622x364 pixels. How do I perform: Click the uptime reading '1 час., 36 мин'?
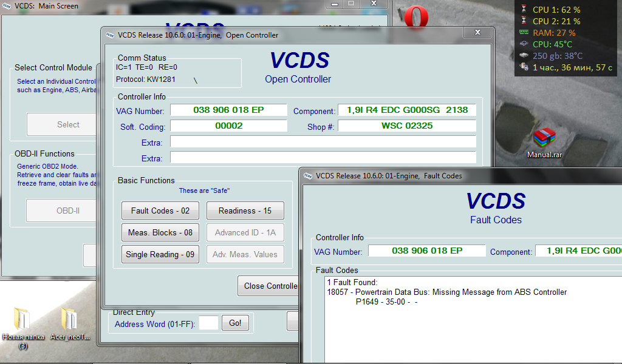[x=572, y=68]
